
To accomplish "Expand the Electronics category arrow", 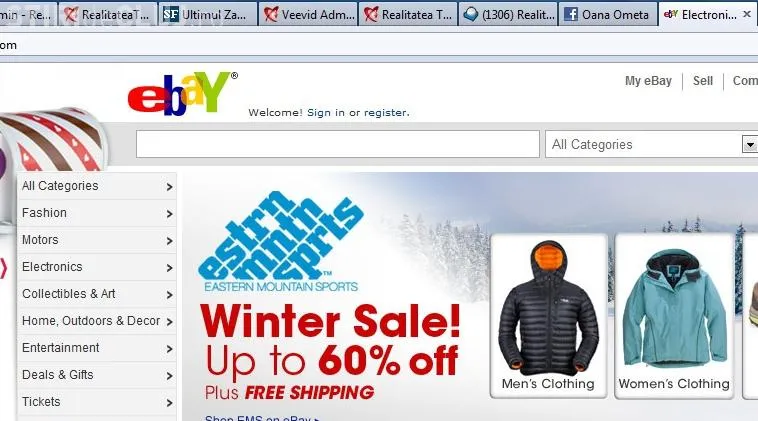I will pos(169,268).
